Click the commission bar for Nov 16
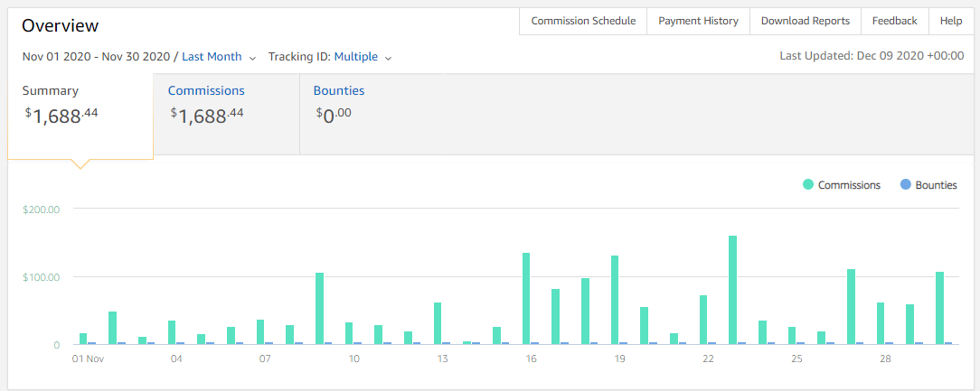Screen dimensions: 980x391 click(x=526, y=298)
